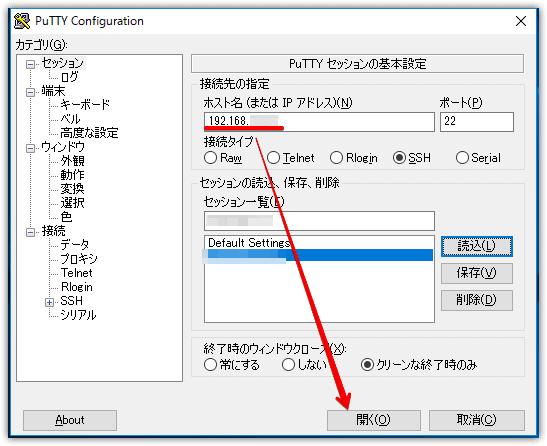
Task: Collapse the セッション tree node
Action: pyautogui.click(x=31, y=64)
